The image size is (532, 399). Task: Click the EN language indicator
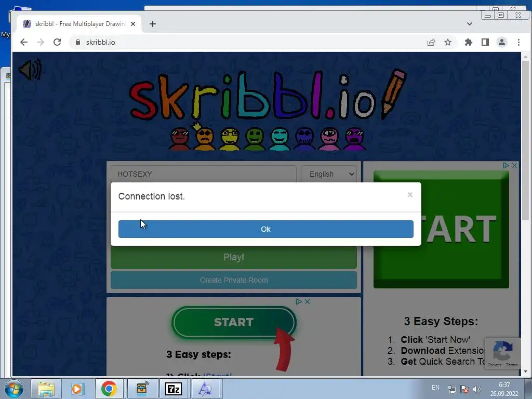[x=436, y=388]
